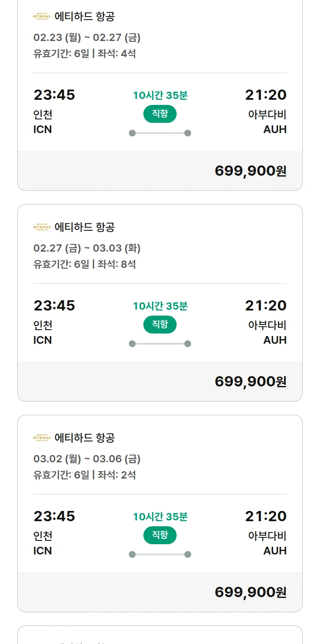Open the 03.02 (월) ~ 03.06 (금) date range
The width and height of the screenshot is (320, 644).
(87, 458)
